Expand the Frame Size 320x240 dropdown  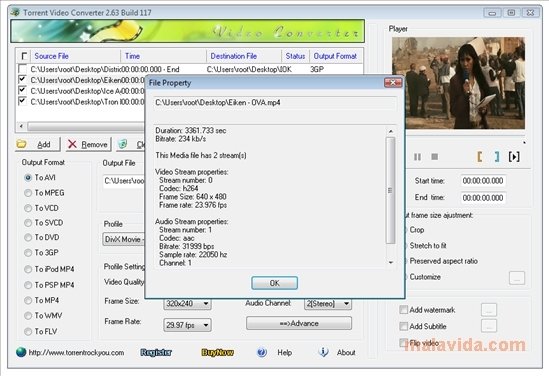206,304
